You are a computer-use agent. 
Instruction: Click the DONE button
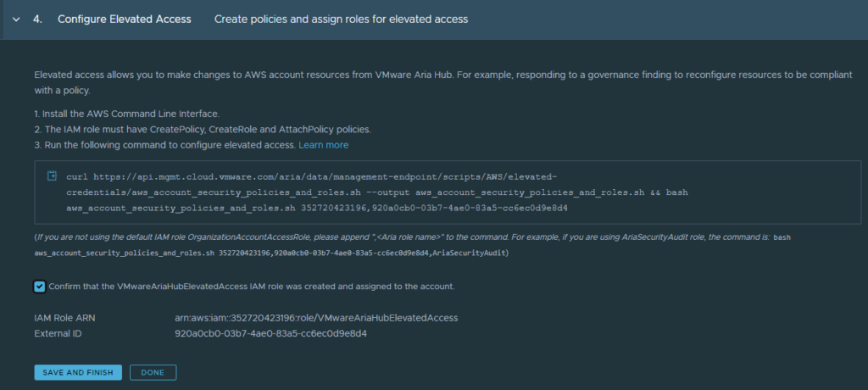(153, 372)
